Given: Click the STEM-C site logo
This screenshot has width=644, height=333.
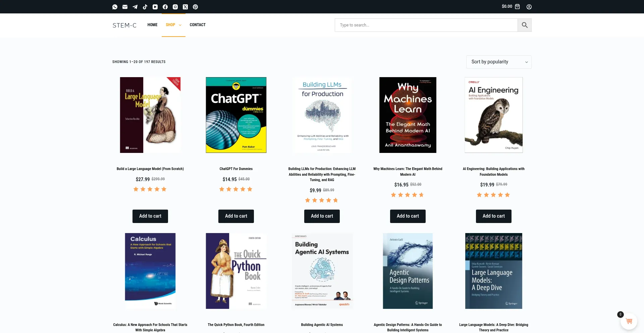Looking at the screenshot, I should [124, 25].
